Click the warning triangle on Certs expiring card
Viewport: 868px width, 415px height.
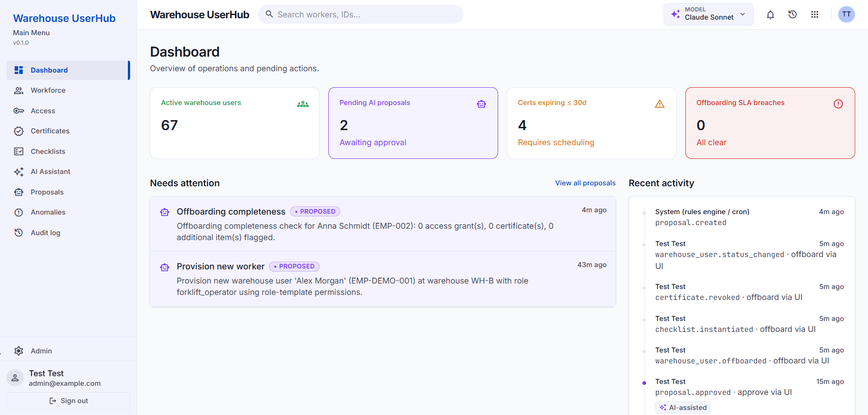click(660, 104)
